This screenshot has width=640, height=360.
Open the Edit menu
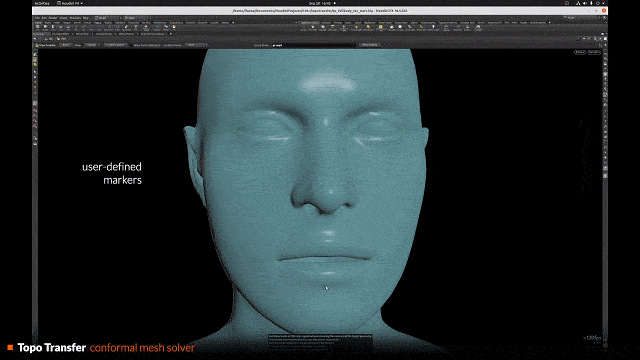44,18
